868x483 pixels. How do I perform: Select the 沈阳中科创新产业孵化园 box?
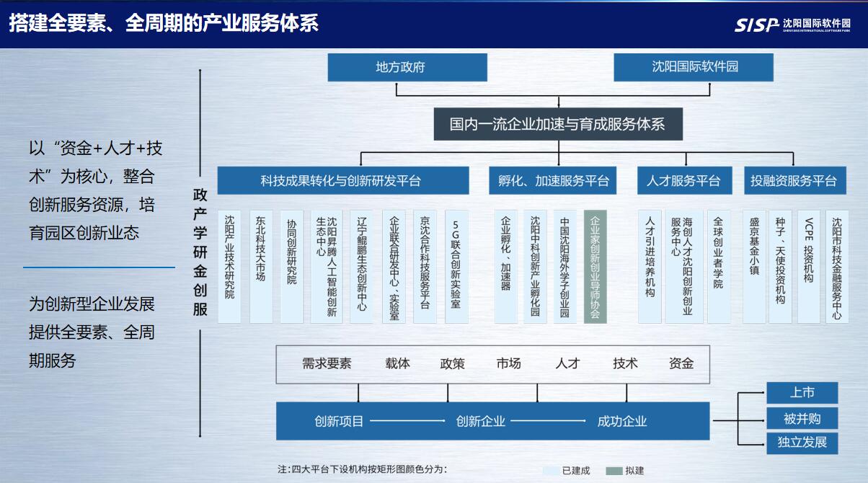[536, 267]
